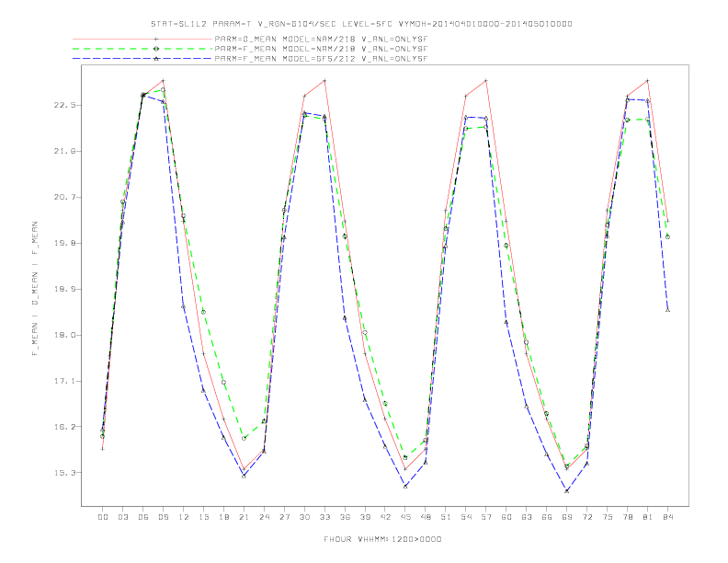This screenshot has width=728, height=563.
Task: Click the x-axis hour label 36
Action: (345, 517)
